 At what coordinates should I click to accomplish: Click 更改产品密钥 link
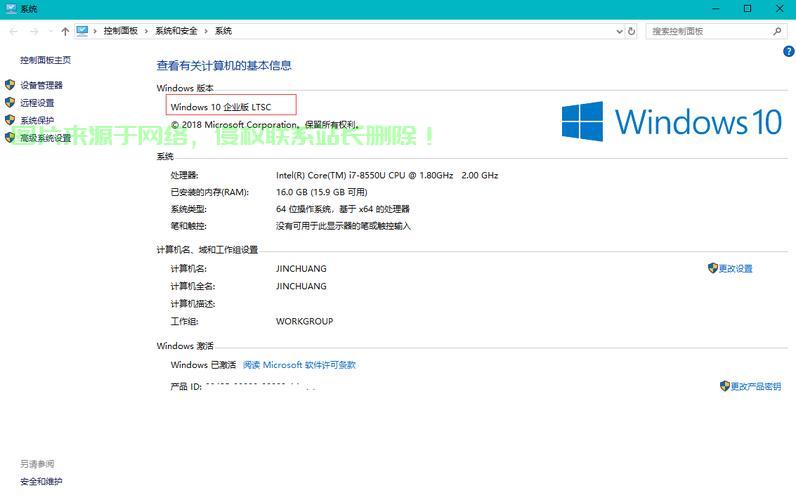click(x=756, y=386)
